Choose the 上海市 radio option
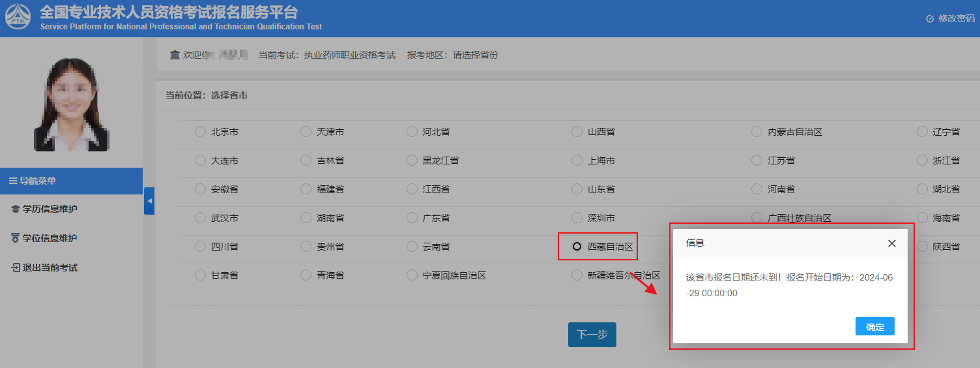The height and width of the screenshot is (368, 980). pos(577,161)
